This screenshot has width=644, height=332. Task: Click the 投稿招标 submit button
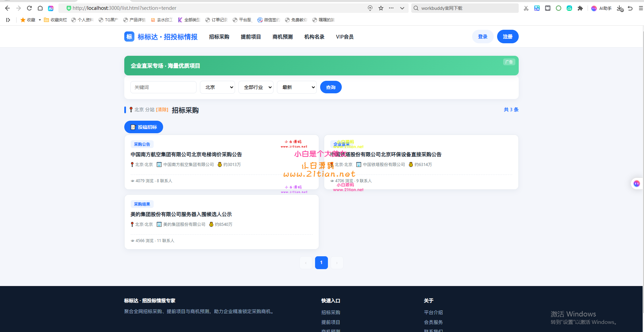point(144,127)
